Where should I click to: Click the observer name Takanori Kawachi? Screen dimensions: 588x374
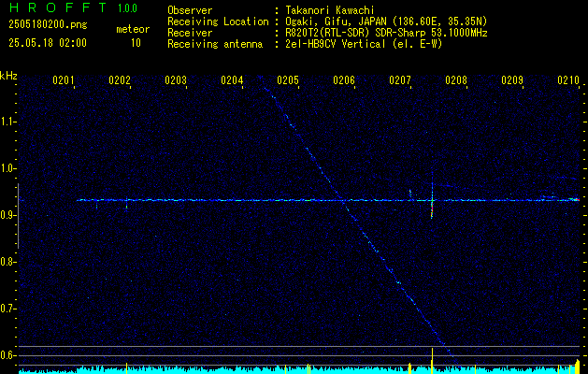pyautogui.click(x=330, y=10)
